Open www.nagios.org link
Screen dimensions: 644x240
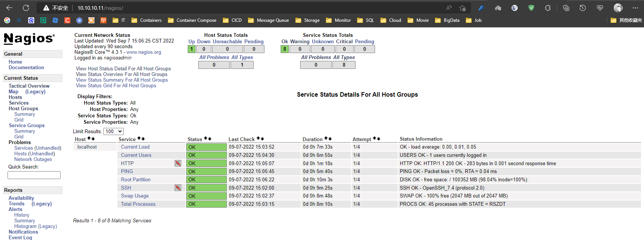[x=144, y=52]
